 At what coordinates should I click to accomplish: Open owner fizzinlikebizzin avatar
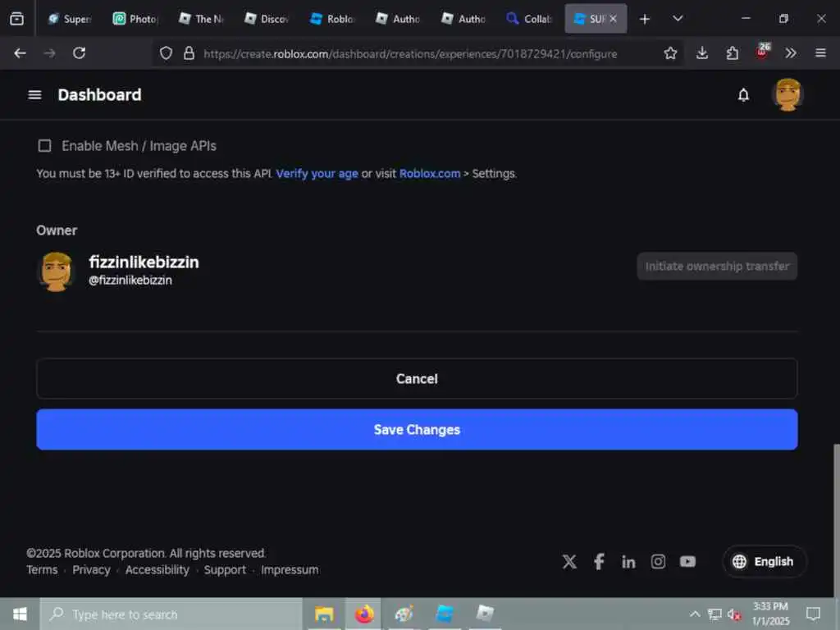click(x=57, y=272)
